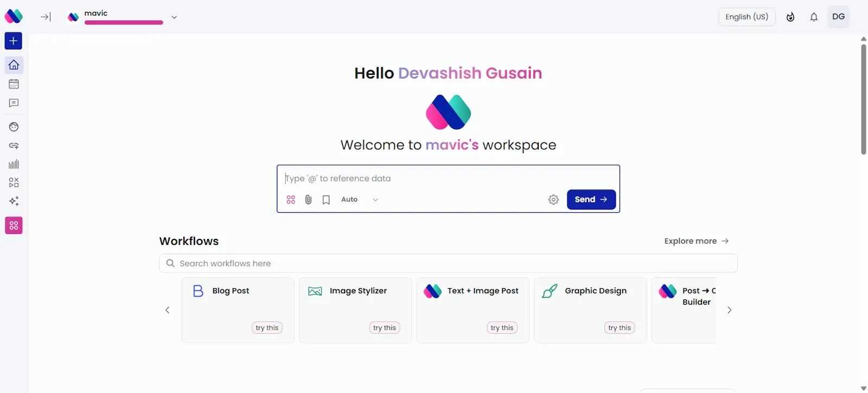Show next workflows with right chevron
Image resolution: width=868 pixels, height=393 pixels.
[729, 310]
